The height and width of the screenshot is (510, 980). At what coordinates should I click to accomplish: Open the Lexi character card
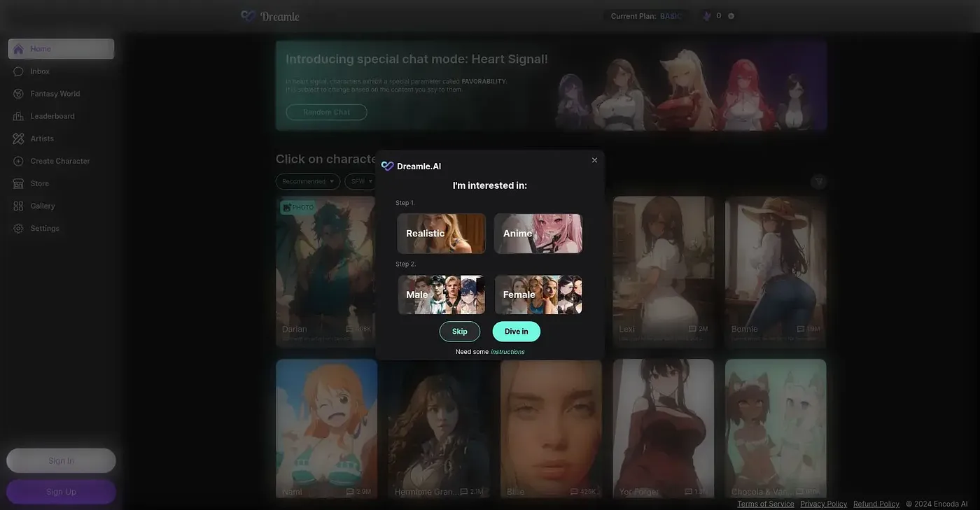(664, 272)
